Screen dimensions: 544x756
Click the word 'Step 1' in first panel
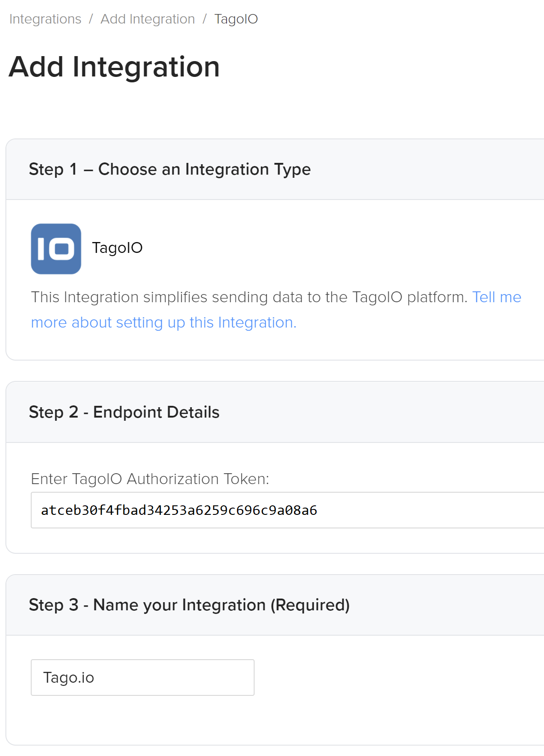click(x=52, y=169)
